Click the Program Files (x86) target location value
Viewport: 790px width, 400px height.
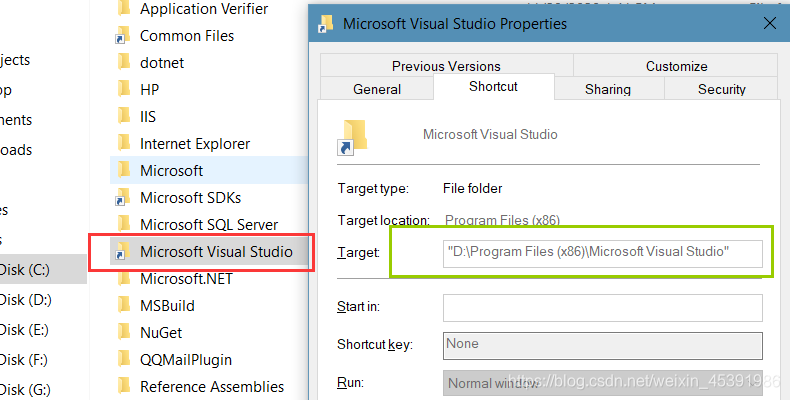[502, 220]
